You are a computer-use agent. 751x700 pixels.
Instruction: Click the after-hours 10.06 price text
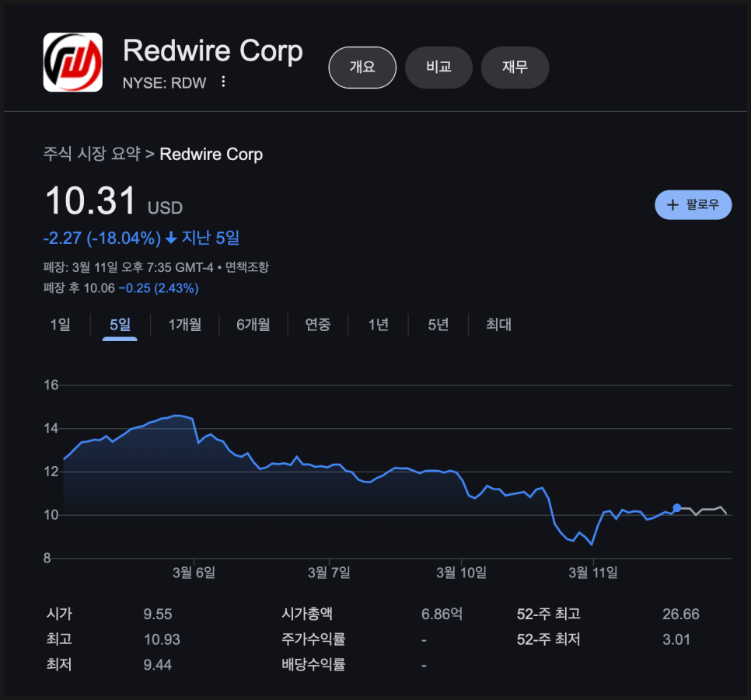point(100,288)
